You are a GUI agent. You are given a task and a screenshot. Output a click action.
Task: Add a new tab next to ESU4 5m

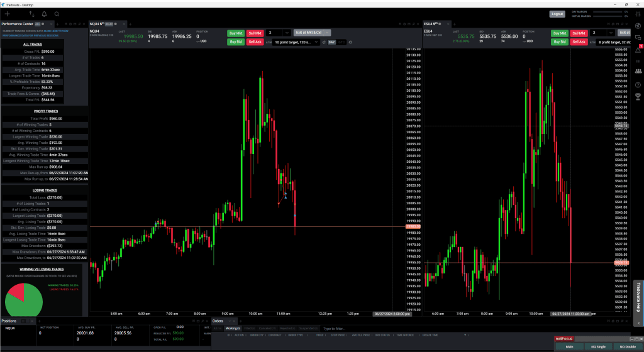point(454,25)
